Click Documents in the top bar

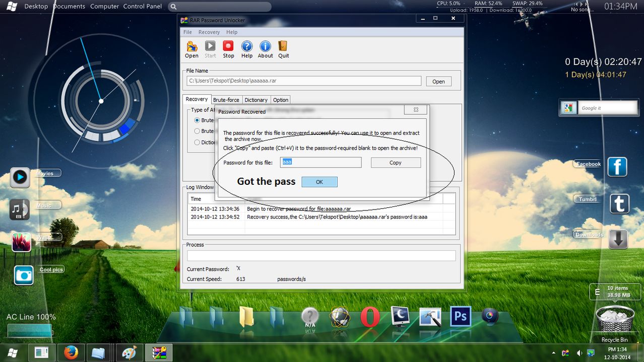[x=69, y=6]
